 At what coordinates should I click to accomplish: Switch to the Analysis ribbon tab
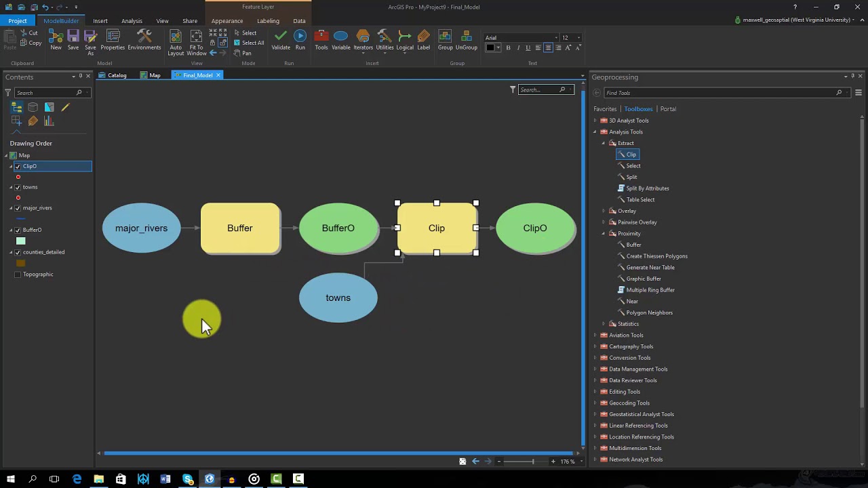132,21
